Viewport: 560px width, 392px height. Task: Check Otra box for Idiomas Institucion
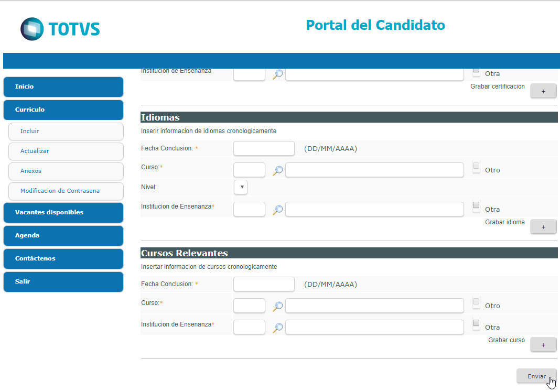pos(476,205)
